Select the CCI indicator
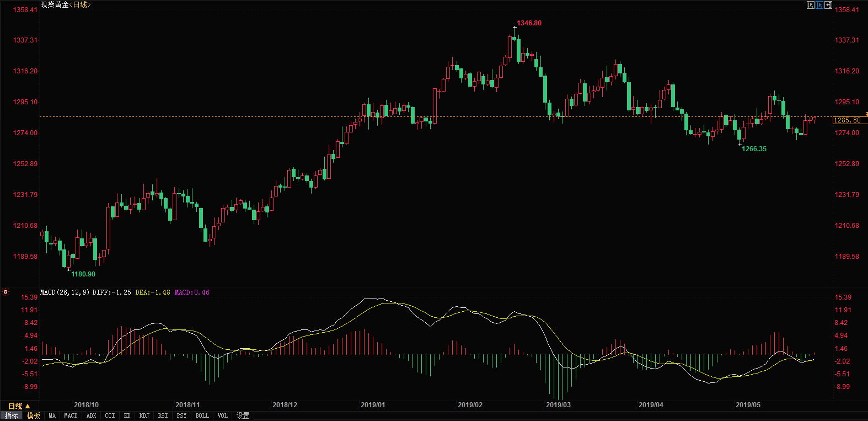The image size is (868, 421). tap(110, 415)
